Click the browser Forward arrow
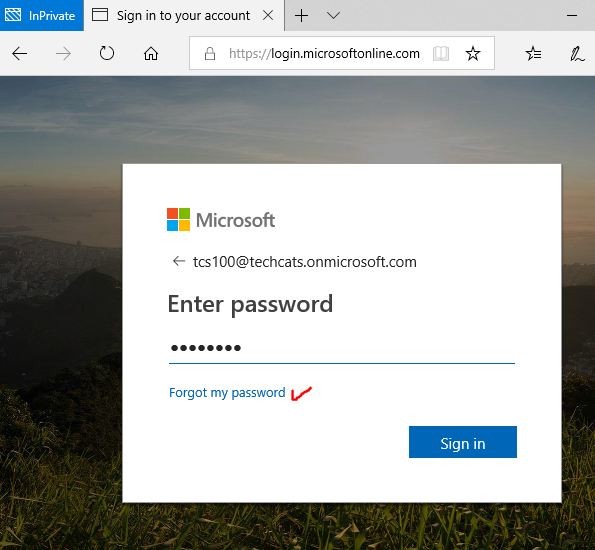This screenshot has width=595, height=550. [63, 54]
